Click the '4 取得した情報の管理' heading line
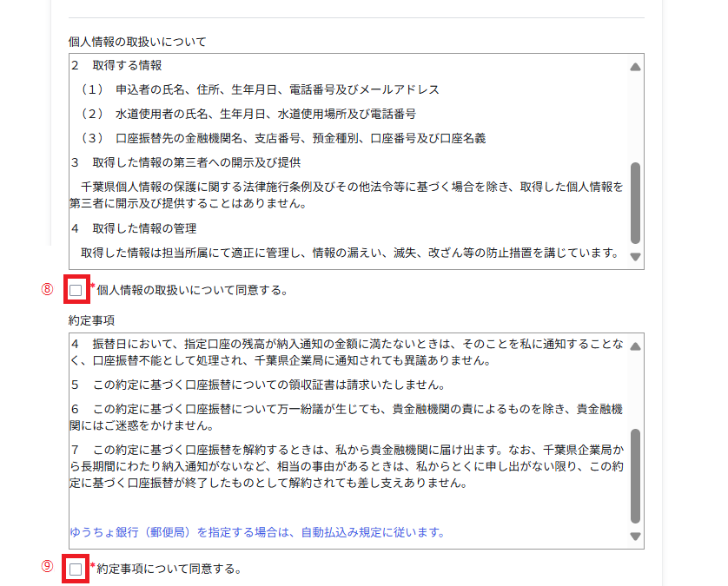Viewport: 728px width, 586px height. point(134,228)
